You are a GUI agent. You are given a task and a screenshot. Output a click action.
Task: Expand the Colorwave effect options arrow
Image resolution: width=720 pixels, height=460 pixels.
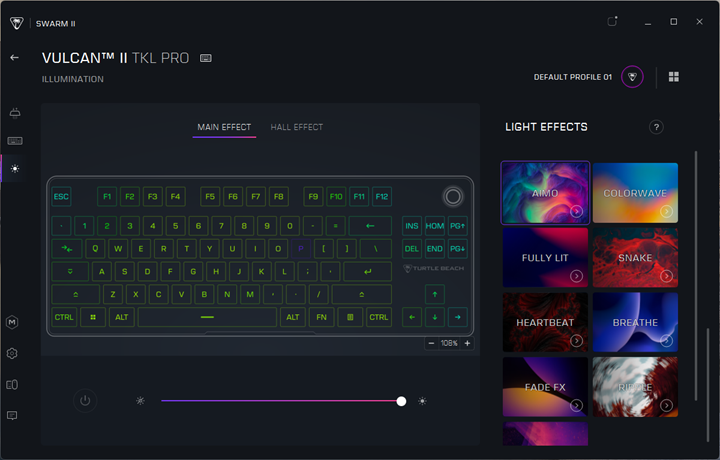pos(665,212)
